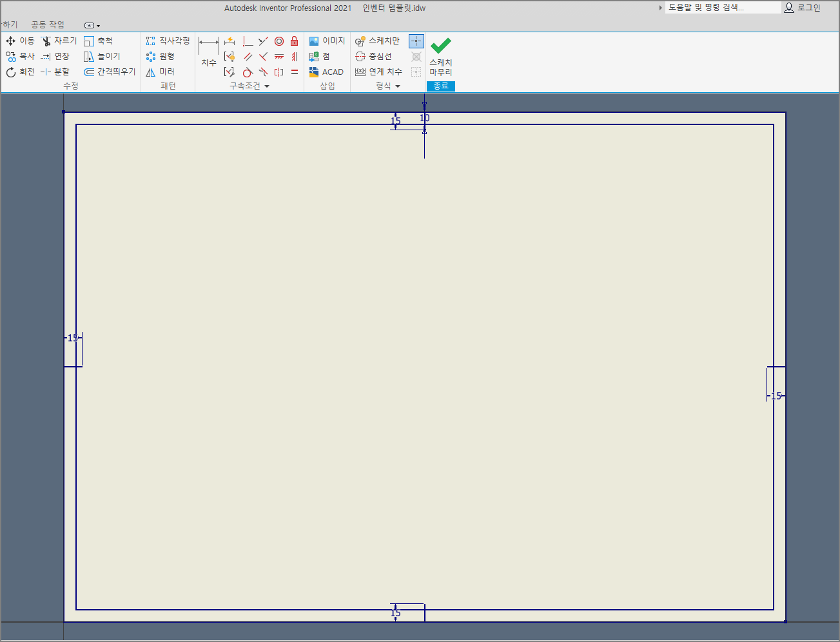This screenshot has height=642, width=840.
Task: Select the 10 dimension value
Action: 425,118
